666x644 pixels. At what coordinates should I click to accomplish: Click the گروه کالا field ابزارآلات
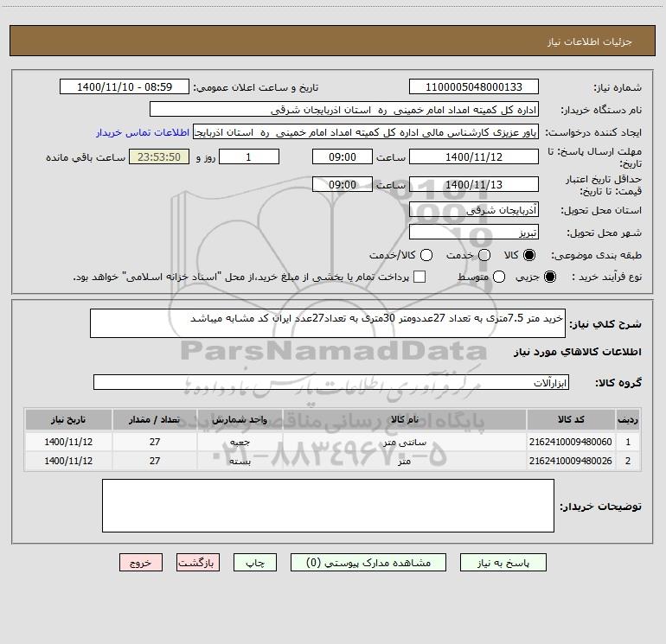(x=331, y=382)
